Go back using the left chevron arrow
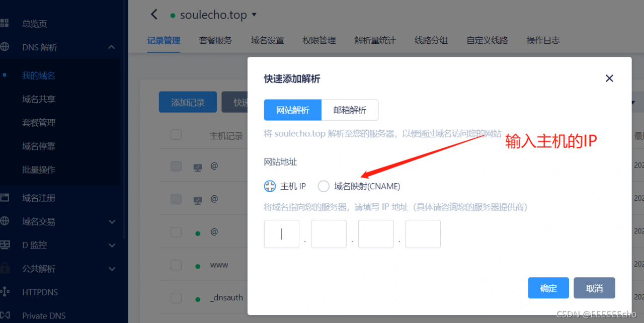The image size is (644, 323). point(154,15)
